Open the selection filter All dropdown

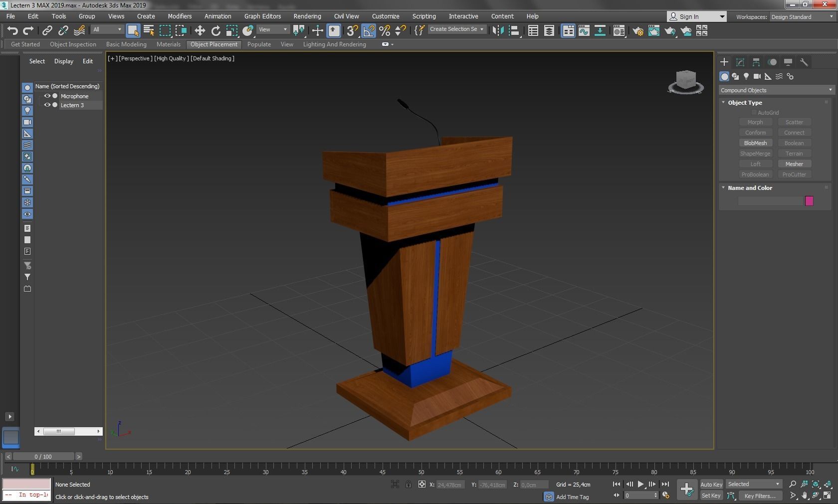coord(107,29)
